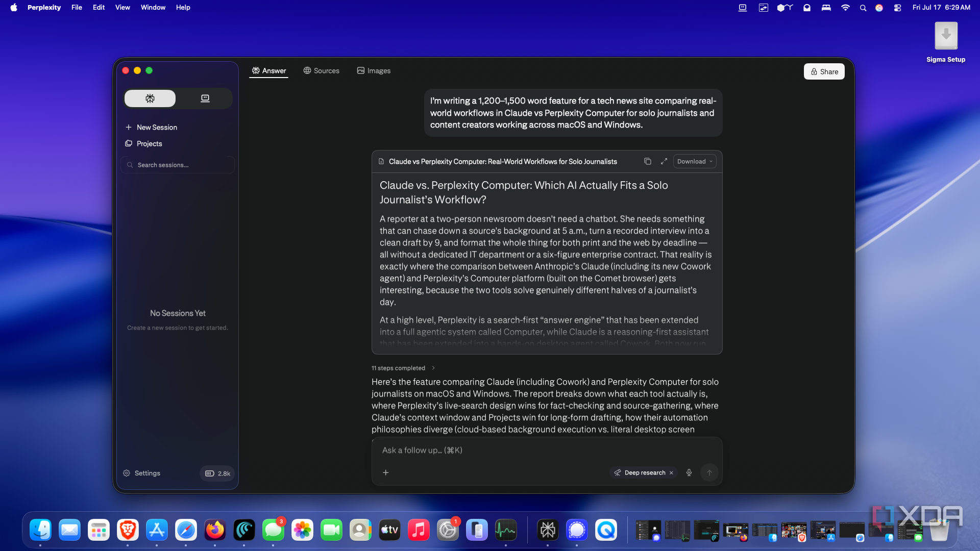
Task: Open Mail from the dock
Action: pos(69,530)
